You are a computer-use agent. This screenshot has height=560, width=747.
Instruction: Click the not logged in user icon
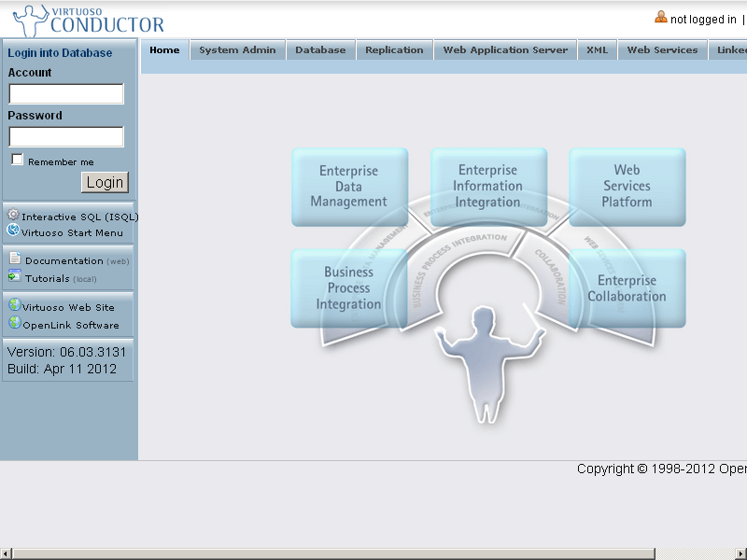pyautogui.click(x=661, y=17)
